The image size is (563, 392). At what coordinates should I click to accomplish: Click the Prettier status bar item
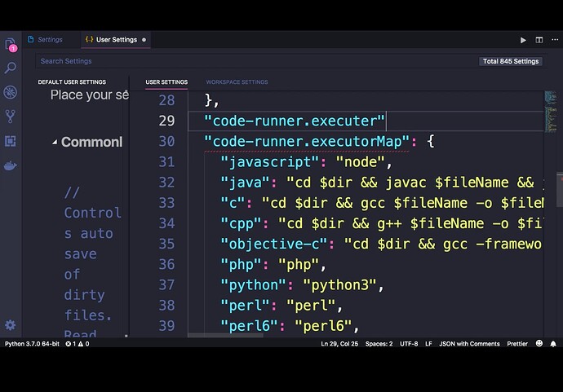(517, 344)
